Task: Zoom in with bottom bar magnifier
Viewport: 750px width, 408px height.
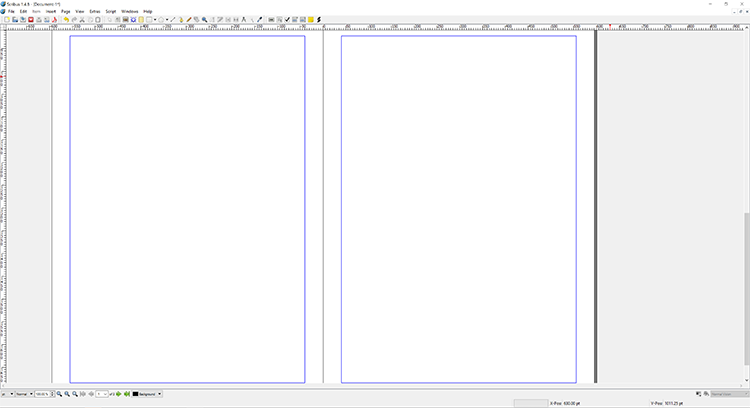Action: pos(75,394)
